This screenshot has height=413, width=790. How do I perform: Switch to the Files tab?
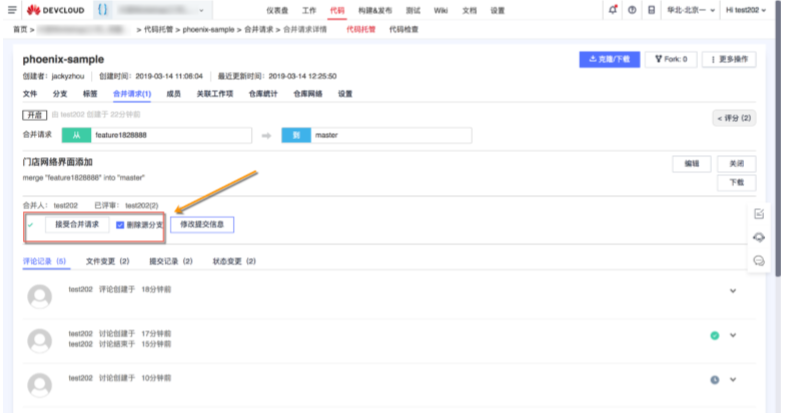tap(30, 94)
